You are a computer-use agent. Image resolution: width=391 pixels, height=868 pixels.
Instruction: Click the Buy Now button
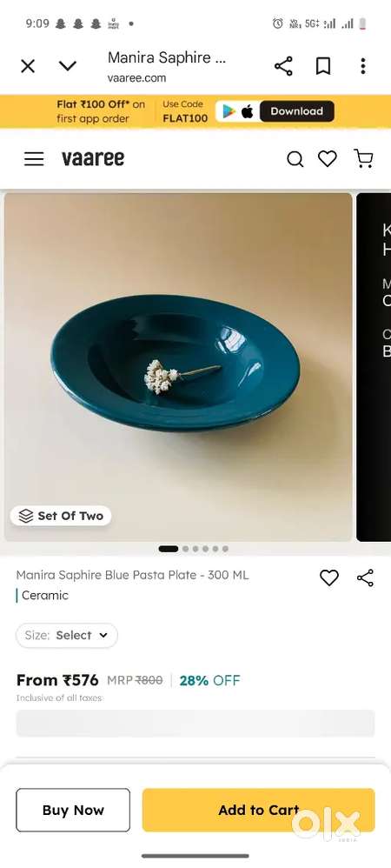coord(73,810)
